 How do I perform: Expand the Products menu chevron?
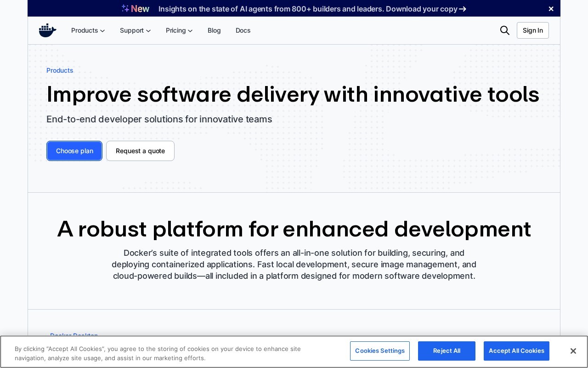pyautogui.click(x=102, y=31)
